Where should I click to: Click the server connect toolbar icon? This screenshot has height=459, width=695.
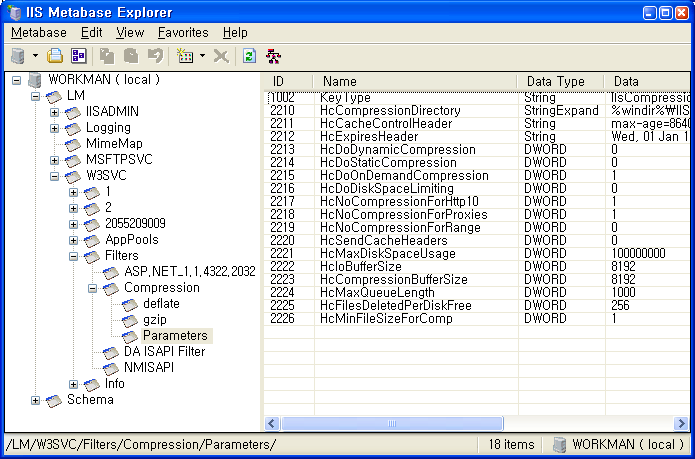(x=17, y=56)
